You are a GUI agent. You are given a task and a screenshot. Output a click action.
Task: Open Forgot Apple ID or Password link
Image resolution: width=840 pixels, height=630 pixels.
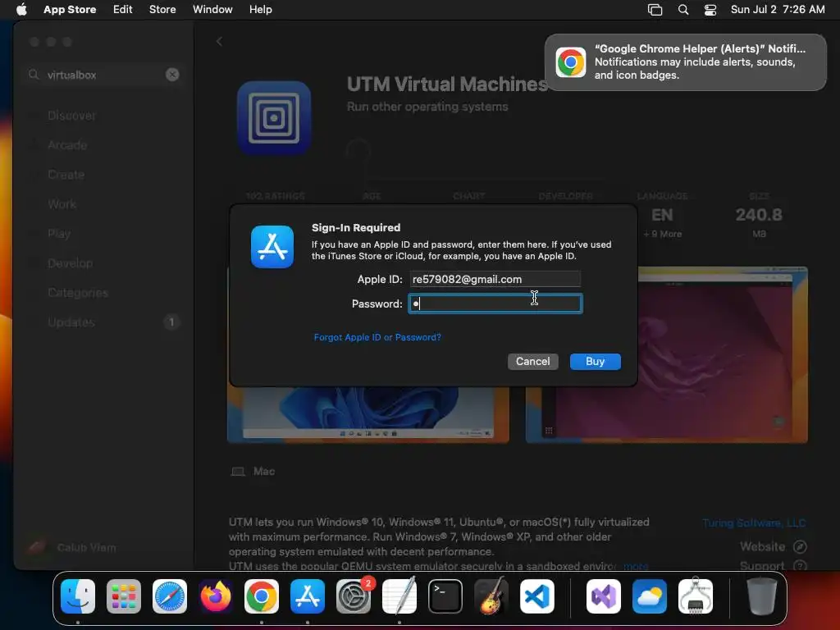(377, 337)
